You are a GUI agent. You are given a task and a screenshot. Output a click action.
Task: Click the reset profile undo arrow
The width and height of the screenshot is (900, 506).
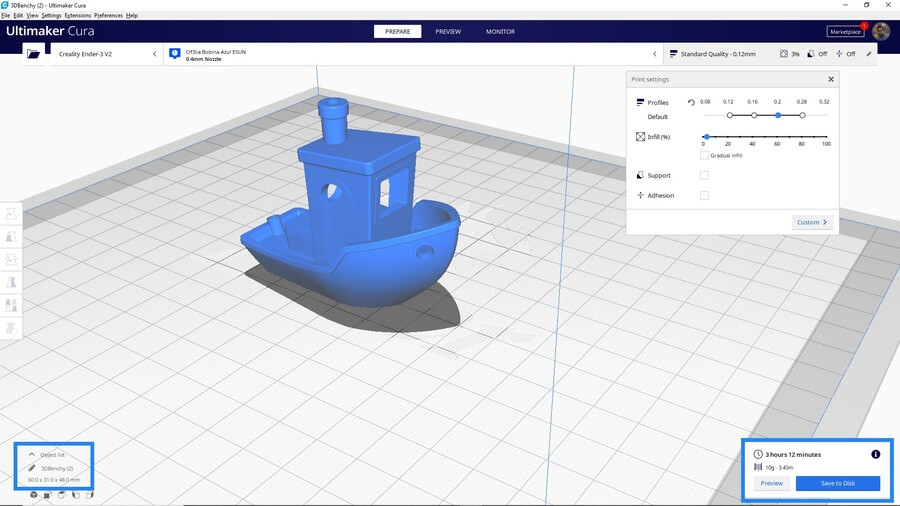point(691,103)
